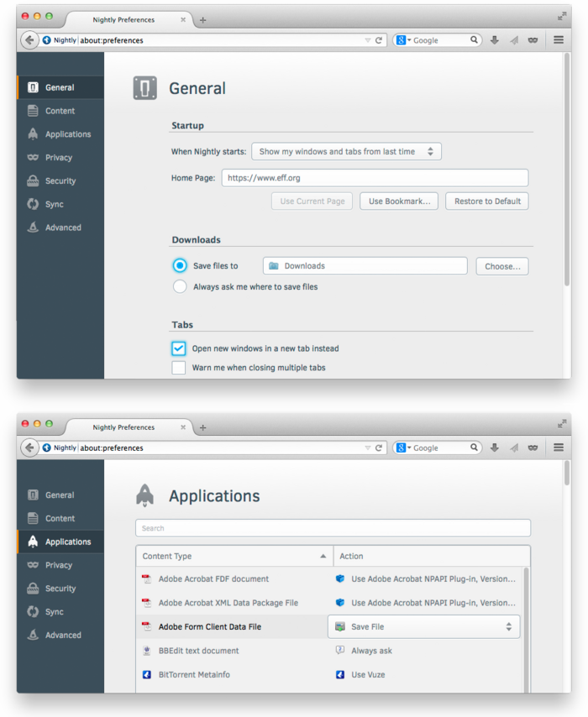
Task: Click paper plane share icon, top window
Action: tap(514, 40)
